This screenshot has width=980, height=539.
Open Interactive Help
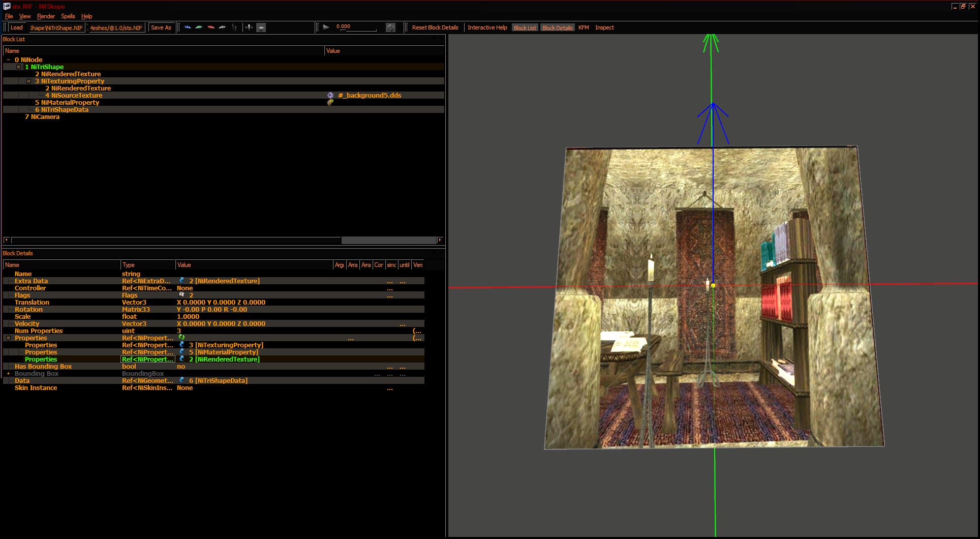[487, 27]
